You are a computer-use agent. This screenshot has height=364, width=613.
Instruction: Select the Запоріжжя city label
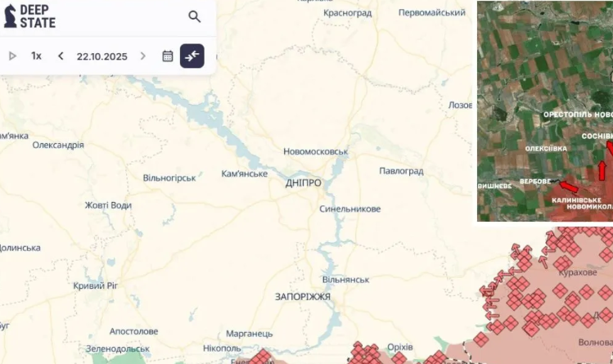[303, 297]
